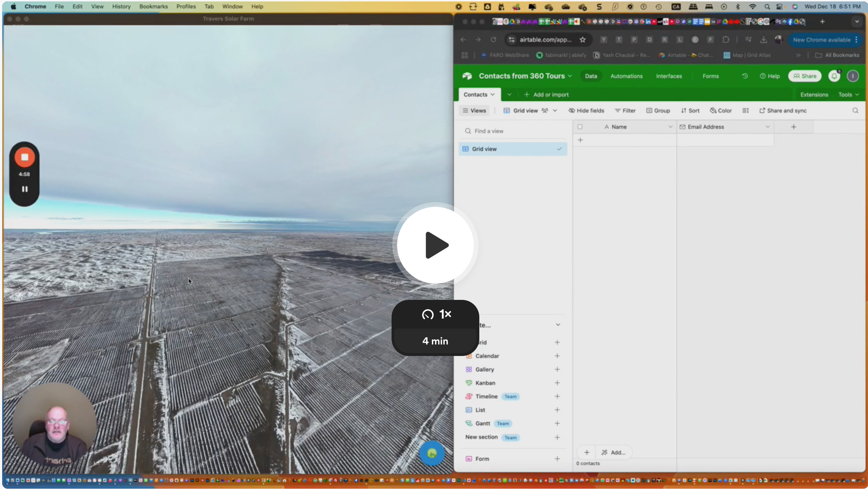Screen dimensions: 868x489
Task: Click Share and sync
Action: (x=783, y=110)
